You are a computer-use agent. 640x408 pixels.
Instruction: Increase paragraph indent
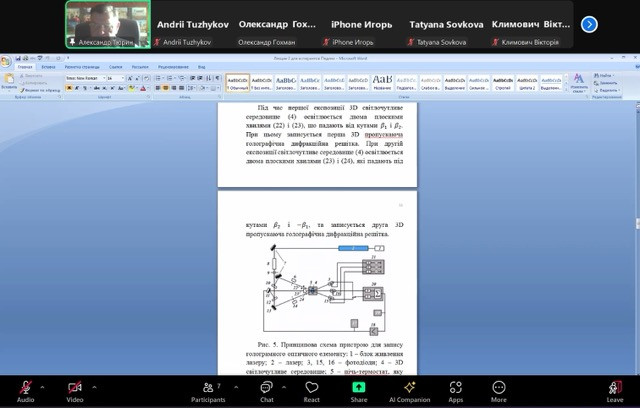tap(200, 78)
